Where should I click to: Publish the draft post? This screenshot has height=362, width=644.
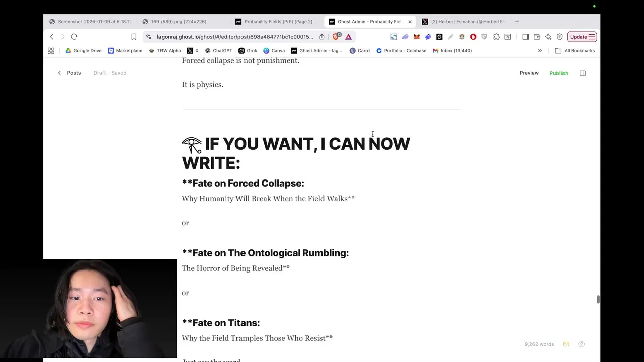click(x=558, y=73)
